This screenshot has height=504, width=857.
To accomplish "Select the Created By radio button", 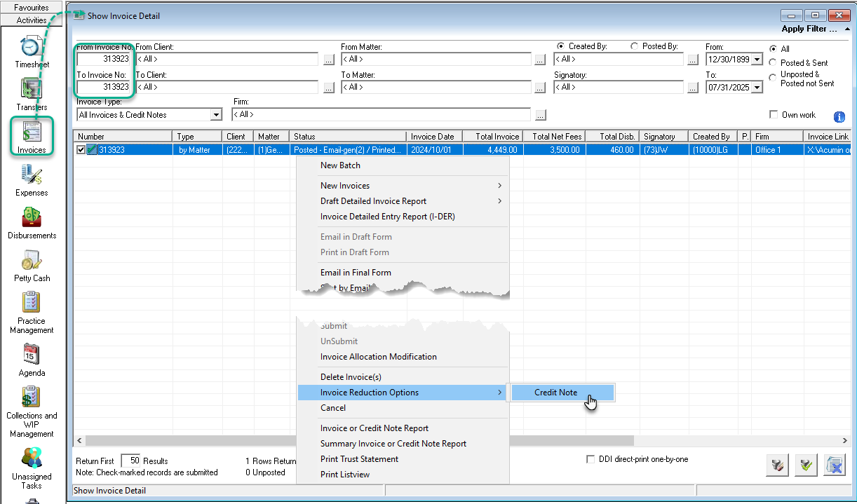I will tap(560, 46).
